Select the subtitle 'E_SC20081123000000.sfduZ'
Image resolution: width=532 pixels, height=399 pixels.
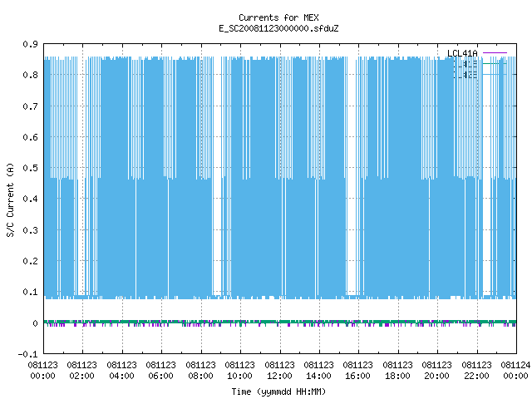278,28
